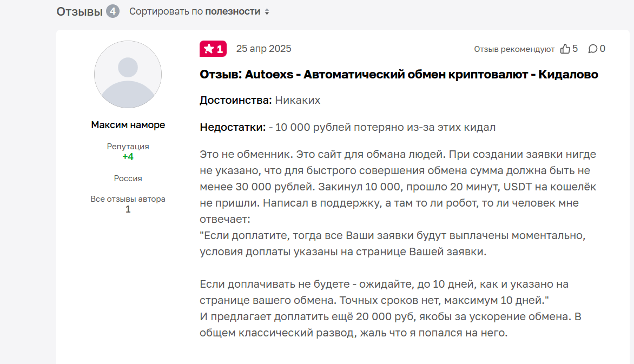The width and height of the screenshot is (634, 364).
Task: Click the reputation value +4
Action: pyautogui.click(x=128, y=157)
